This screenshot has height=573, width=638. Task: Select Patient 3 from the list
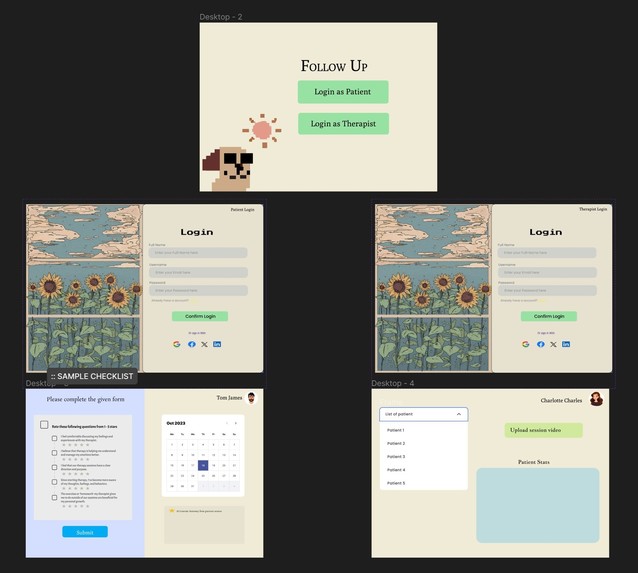[x=424, y=457]
